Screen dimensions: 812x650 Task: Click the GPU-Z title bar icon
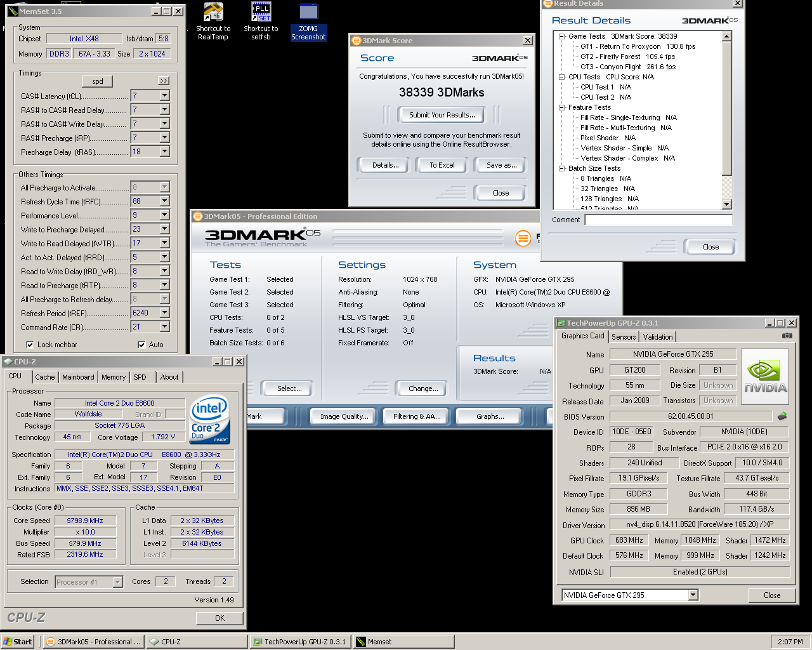[x=561, y=323]
